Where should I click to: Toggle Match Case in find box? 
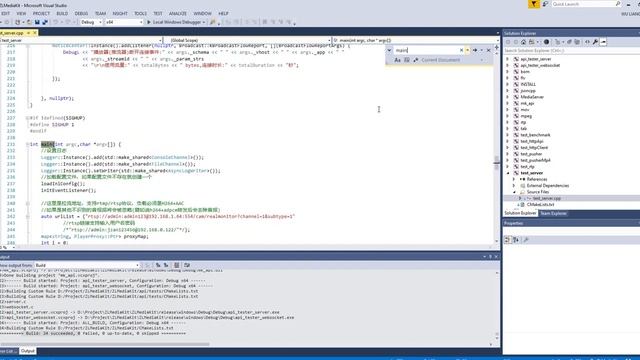pyautogui.click(x=398, y=60)
